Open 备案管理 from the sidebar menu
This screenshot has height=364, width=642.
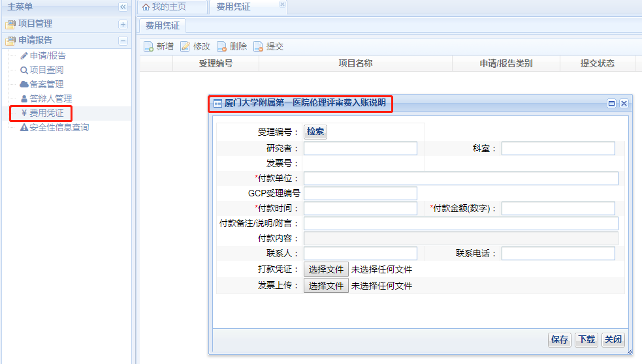point(46,84)
